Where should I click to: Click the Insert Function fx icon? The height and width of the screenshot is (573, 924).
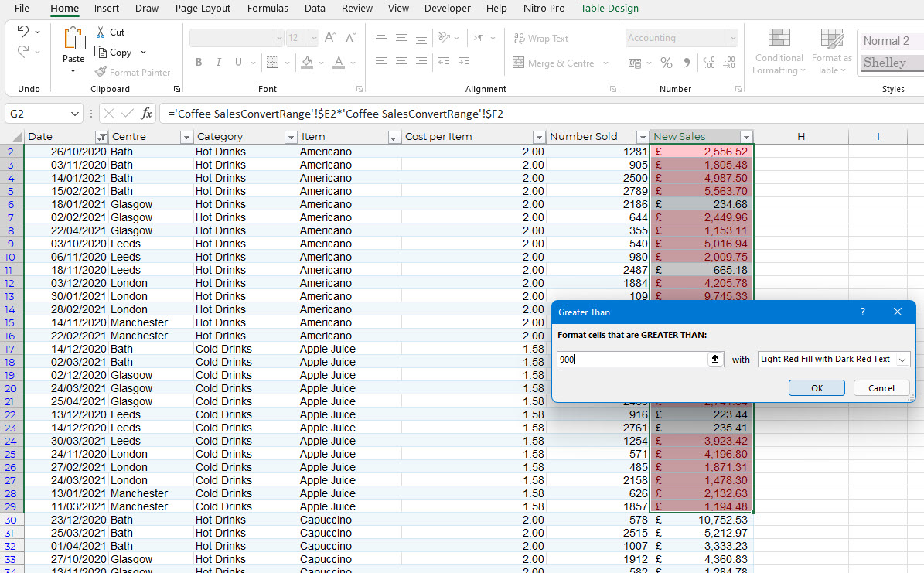146,114
